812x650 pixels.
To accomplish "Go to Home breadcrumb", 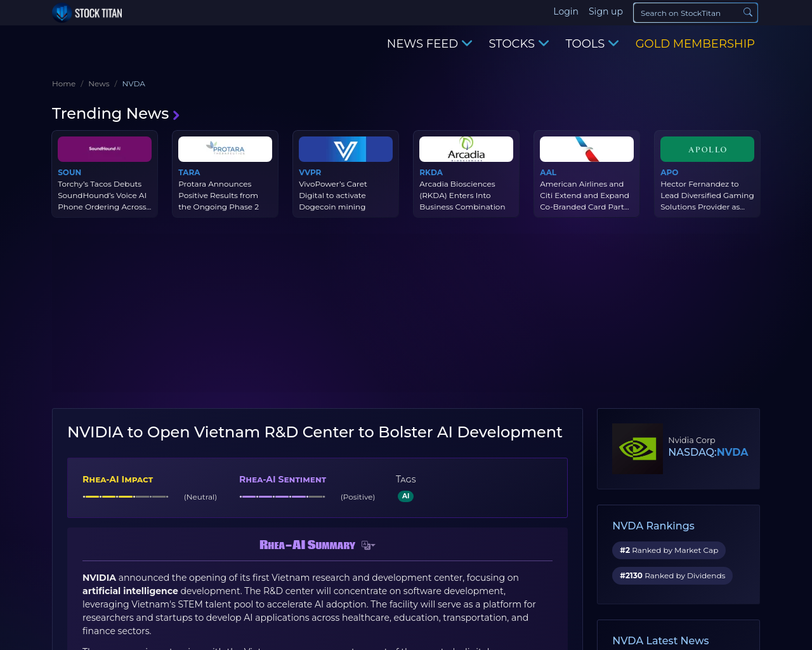I will tap(63, 84).
